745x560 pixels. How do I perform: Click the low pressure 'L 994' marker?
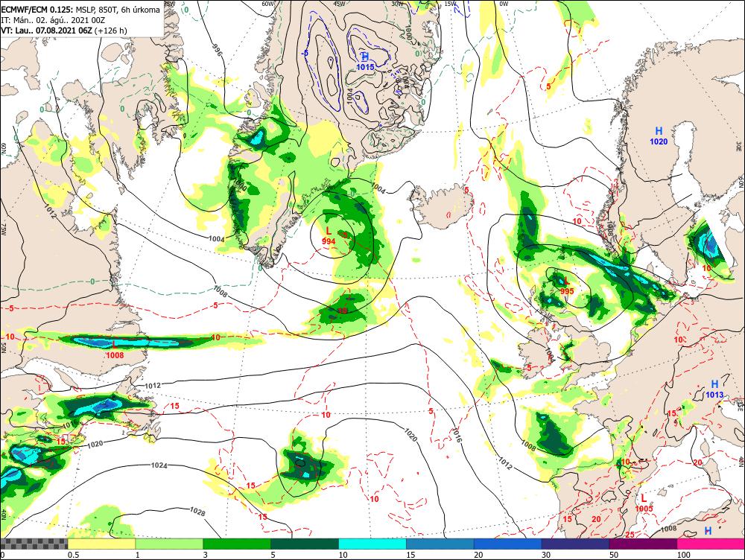point(329,235)
